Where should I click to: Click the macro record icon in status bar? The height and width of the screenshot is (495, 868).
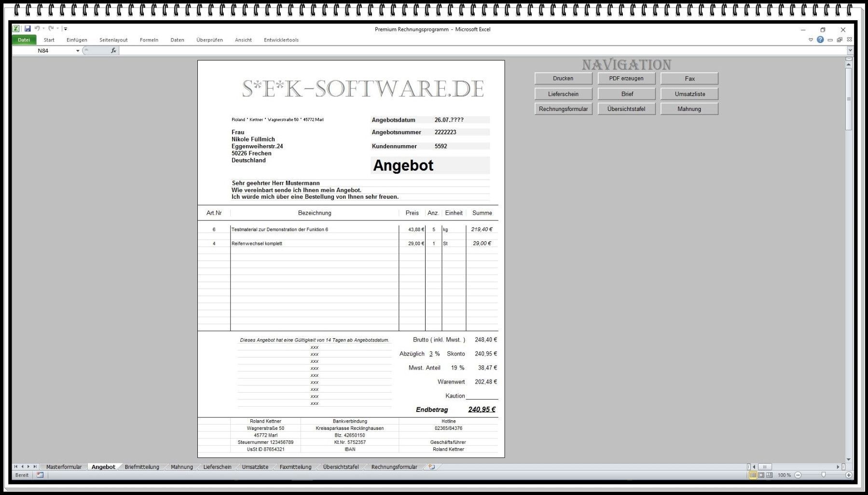point(40,475)
